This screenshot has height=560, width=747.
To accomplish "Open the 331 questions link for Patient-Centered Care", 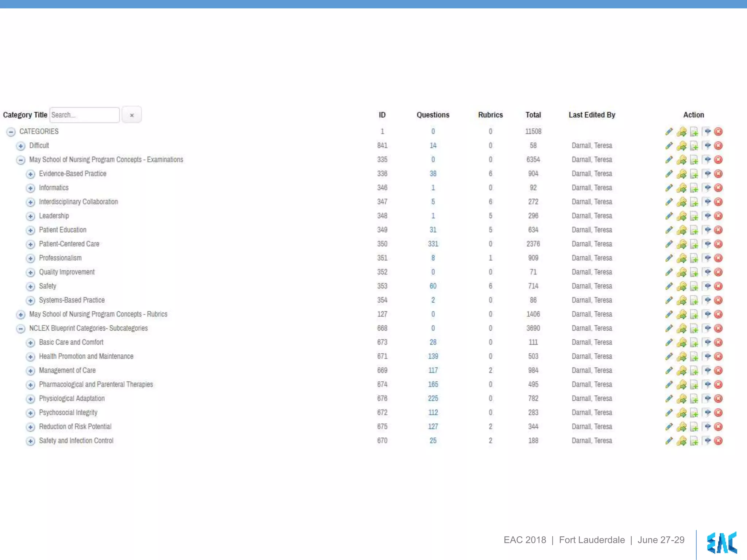I will click(x=433, y=244).
